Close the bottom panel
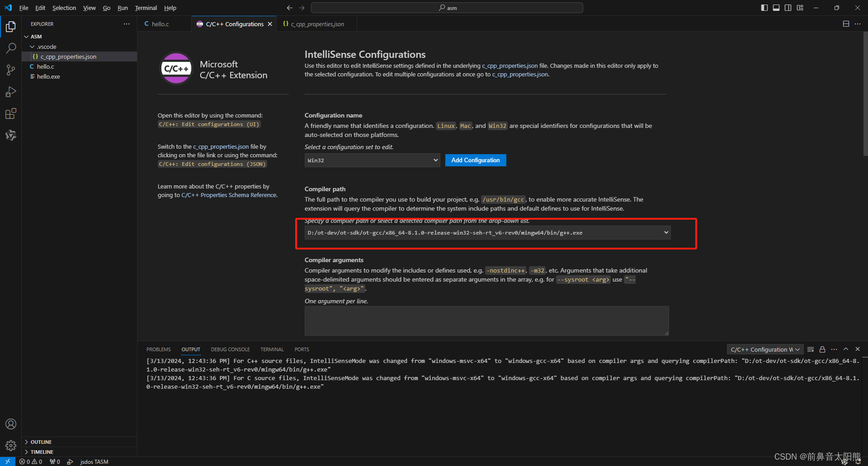 (x=858, y=349)
